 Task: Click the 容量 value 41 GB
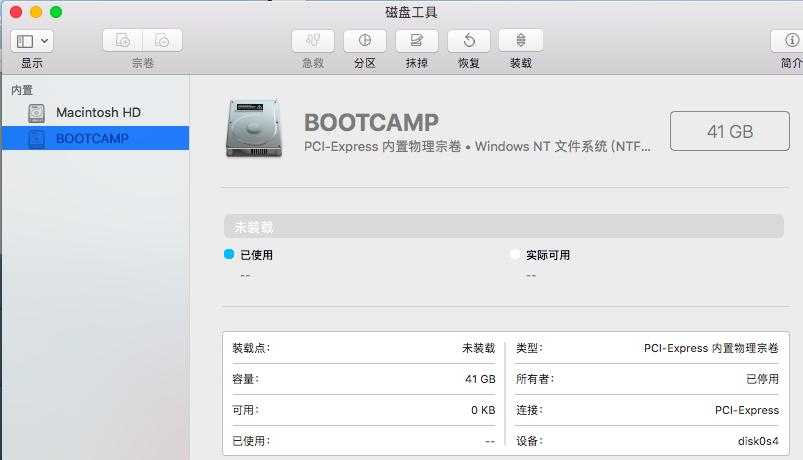(480, 379)
